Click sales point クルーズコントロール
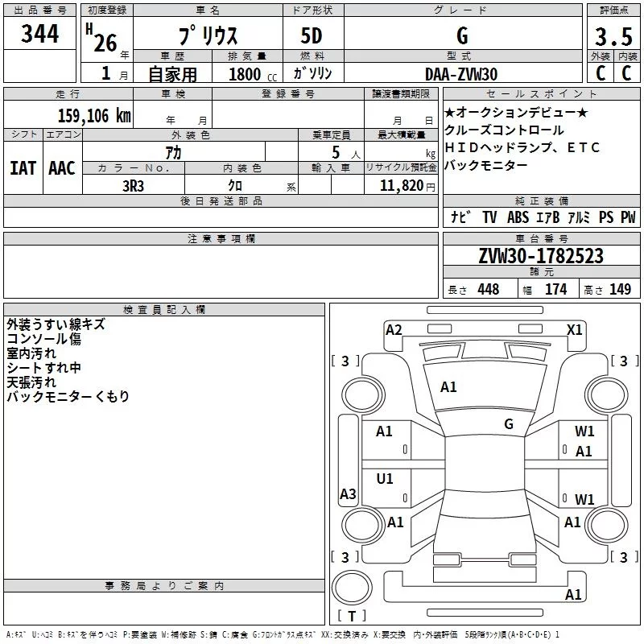Image resolution: width=644 pixels, height=644 pixels. [505, 130]
